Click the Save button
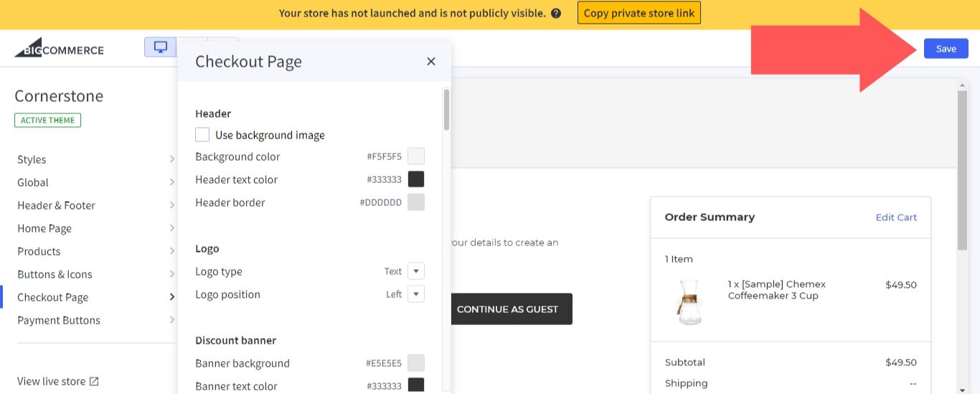This screenshot has height=394, width=980. point(946,49)
